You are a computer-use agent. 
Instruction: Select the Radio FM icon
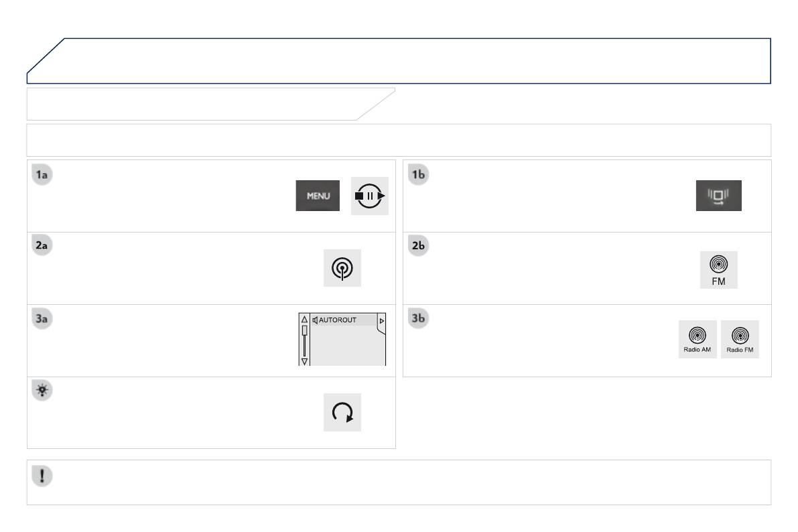[x=740, y=339]
